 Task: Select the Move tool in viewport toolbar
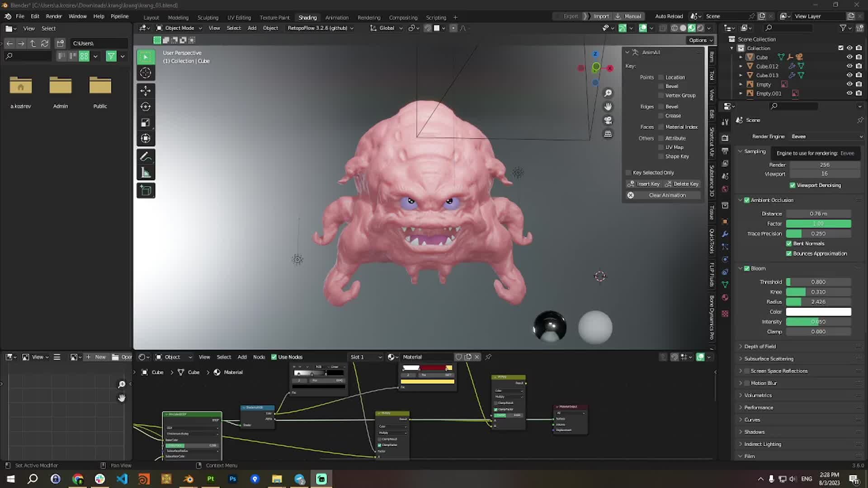pos(146,90)
